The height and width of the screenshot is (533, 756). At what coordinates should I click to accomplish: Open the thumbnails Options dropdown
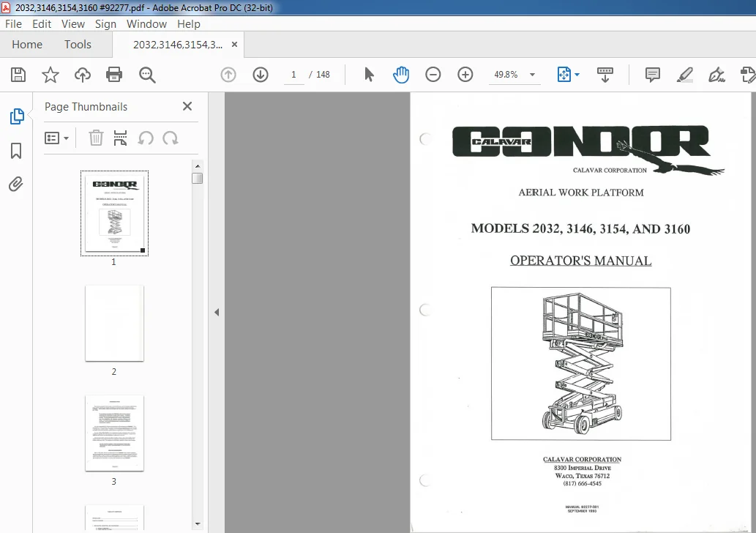tap(56, 138)
